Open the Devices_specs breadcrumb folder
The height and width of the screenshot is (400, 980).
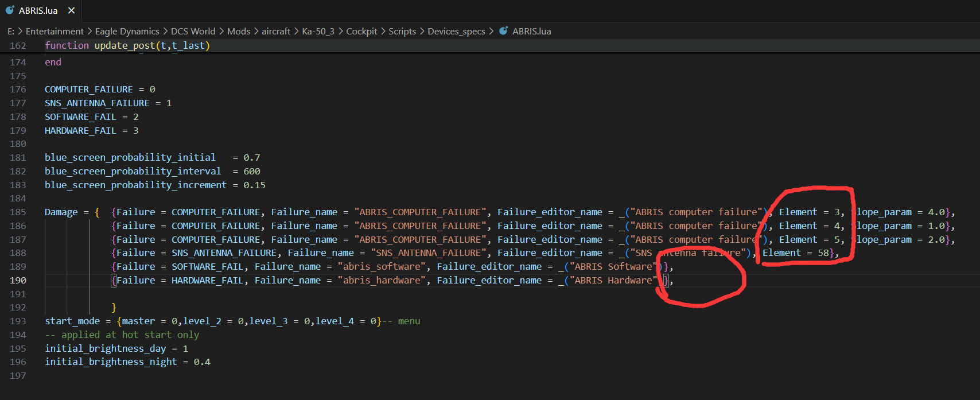click(x=457, y=31)
